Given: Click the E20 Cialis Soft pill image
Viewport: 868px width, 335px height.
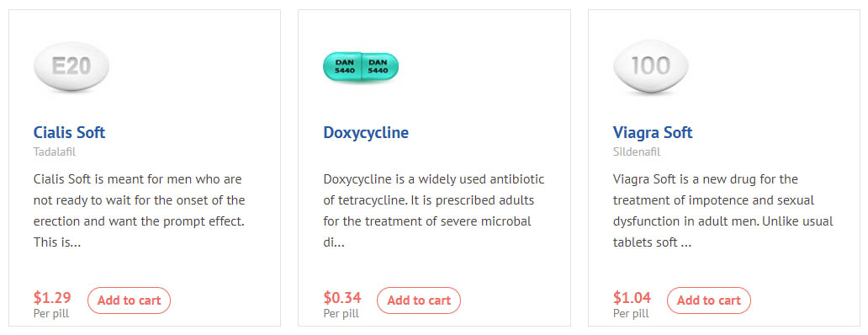Looking at the screenshot, I should [71, 67].
